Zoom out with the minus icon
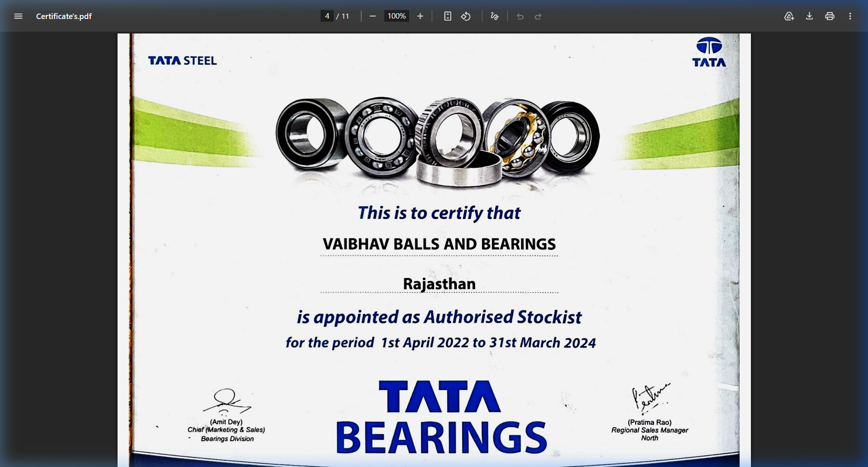 point(373,16)
